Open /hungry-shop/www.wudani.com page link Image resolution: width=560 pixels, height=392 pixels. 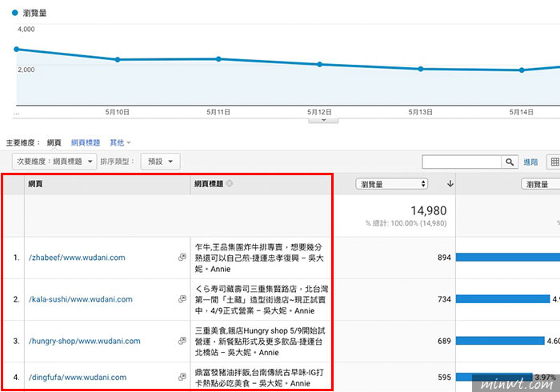[84, 341]
